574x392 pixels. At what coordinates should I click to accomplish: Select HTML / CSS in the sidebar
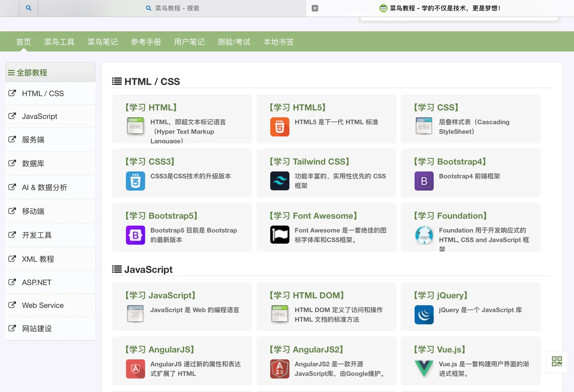click(x=50, y=93)
